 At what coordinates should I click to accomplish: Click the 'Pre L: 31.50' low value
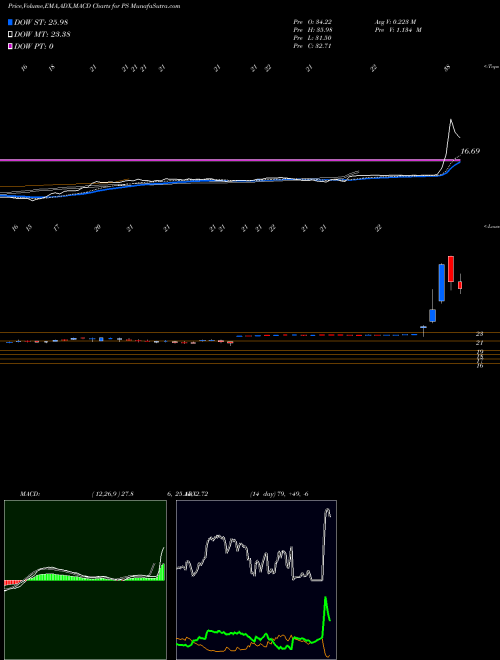(x=312, y=38)
